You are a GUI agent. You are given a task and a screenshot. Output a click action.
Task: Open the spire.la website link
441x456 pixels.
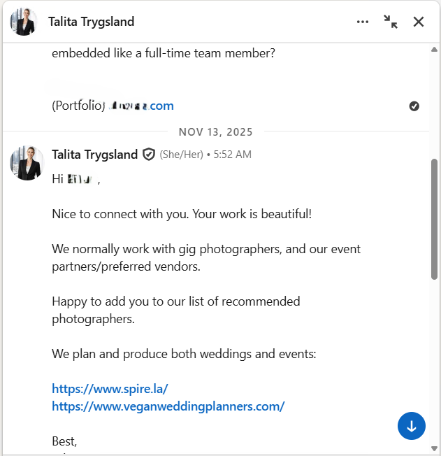pyautogui.click(x=110, y=389)
